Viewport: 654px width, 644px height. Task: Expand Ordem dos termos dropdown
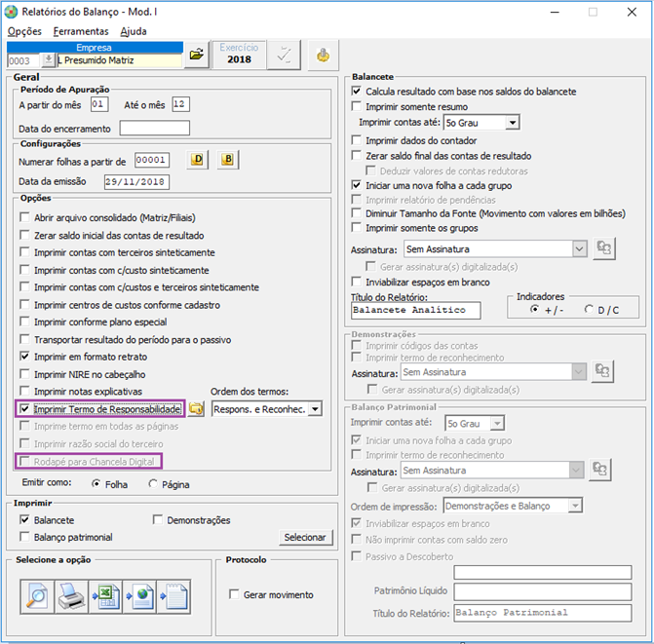[x=316, y=409]
